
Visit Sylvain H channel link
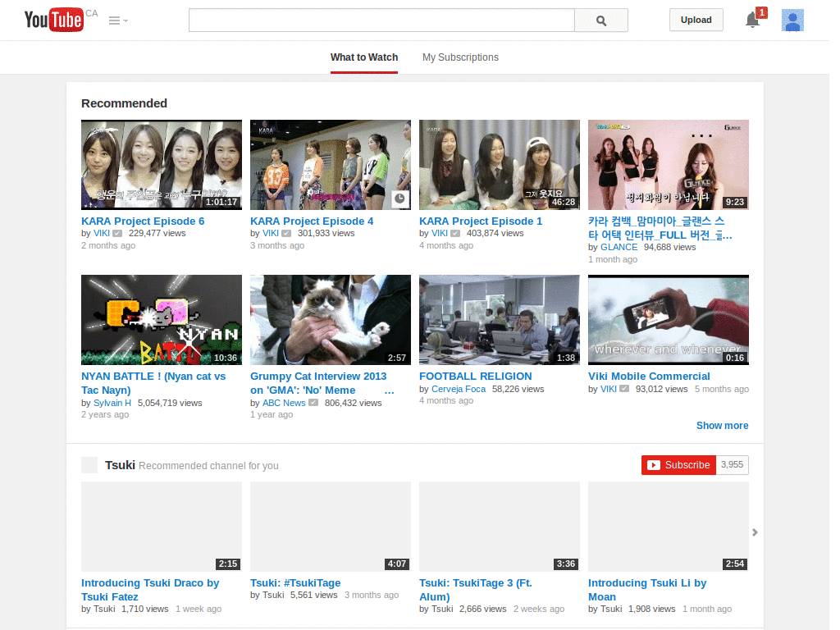coord(112,403)
